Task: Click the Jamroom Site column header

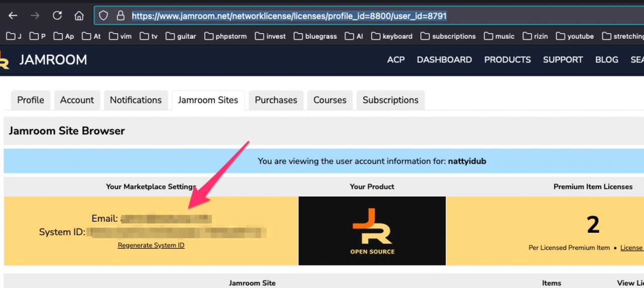Action: (252, 283)
